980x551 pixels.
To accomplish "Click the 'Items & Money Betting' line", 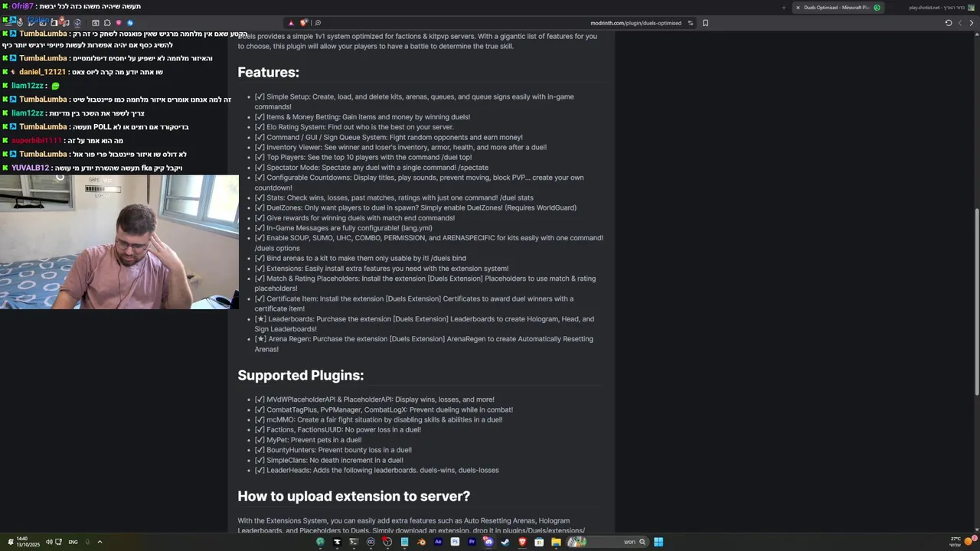I will [362, 117].
